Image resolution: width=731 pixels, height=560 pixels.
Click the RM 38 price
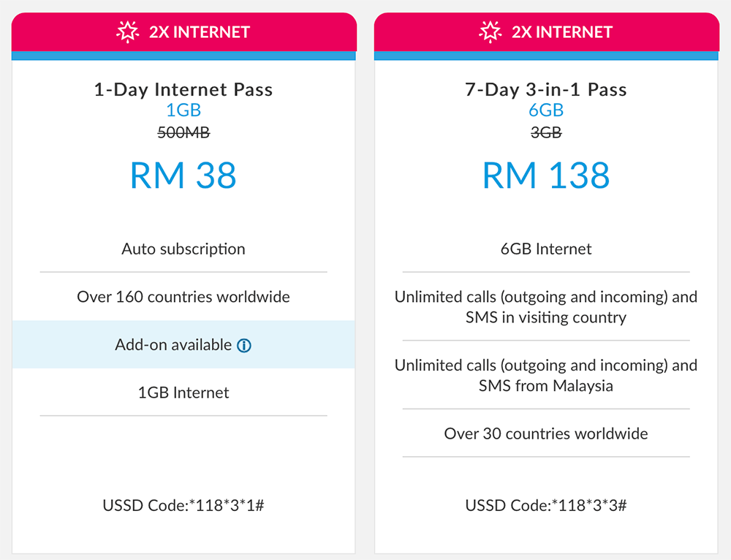pos(183,175)
